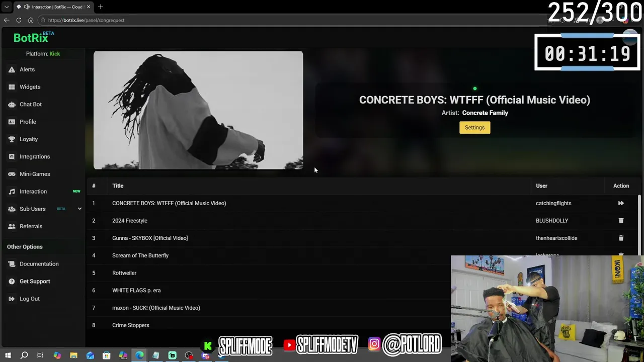Delete the Gunna - SKYBOX request
This screenshot has width=644, height=362.
tap(621, 238)
